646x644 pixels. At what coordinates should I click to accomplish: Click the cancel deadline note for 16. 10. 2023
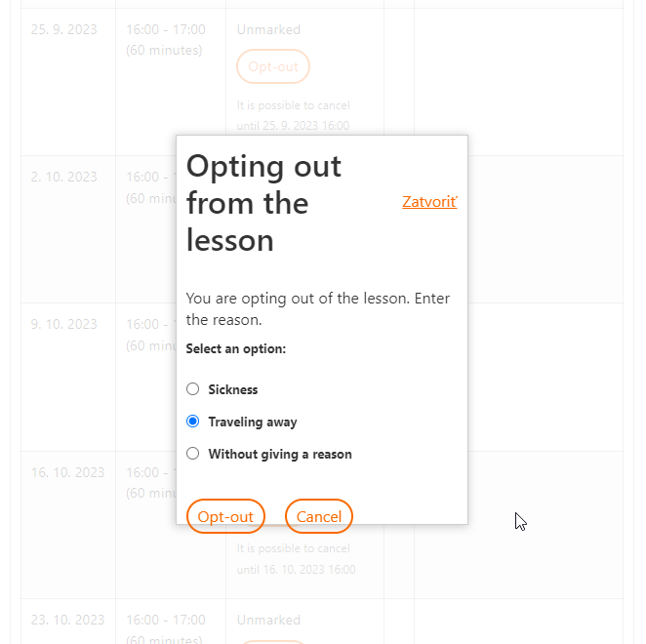pyautogui.click(x=296, y=559)
